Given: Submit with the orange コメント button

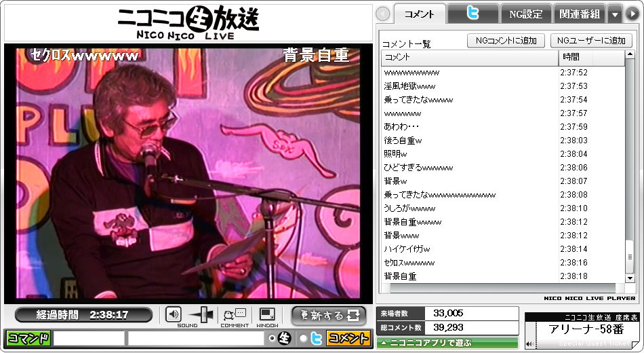Looking at the screenshot, I should (348, 338).
